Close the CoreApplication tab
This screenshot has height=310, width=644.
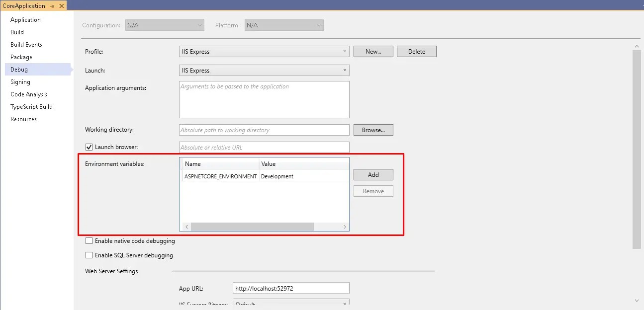pyautogui.click(x=61, y=6)
